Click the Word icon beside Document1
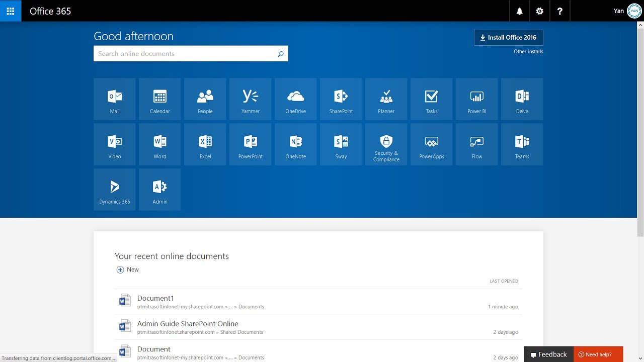This screenshot has width=644, height=362. tap(125, 300)
